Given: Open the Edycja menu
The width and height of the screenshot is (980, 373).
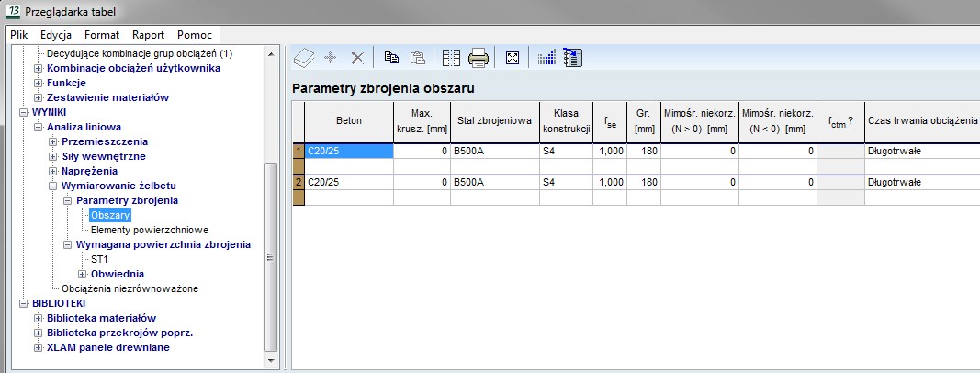Looking at the screenshot, I should click(56, 35).
